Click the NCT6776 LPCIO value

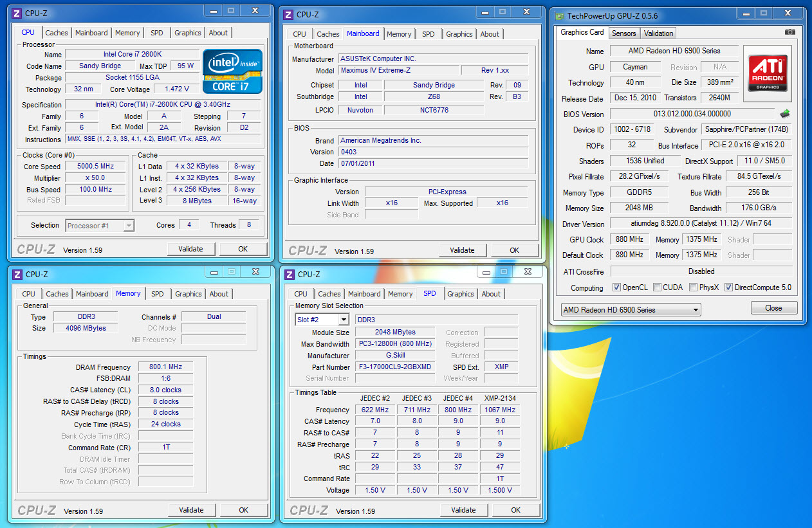tap(434, 110)
